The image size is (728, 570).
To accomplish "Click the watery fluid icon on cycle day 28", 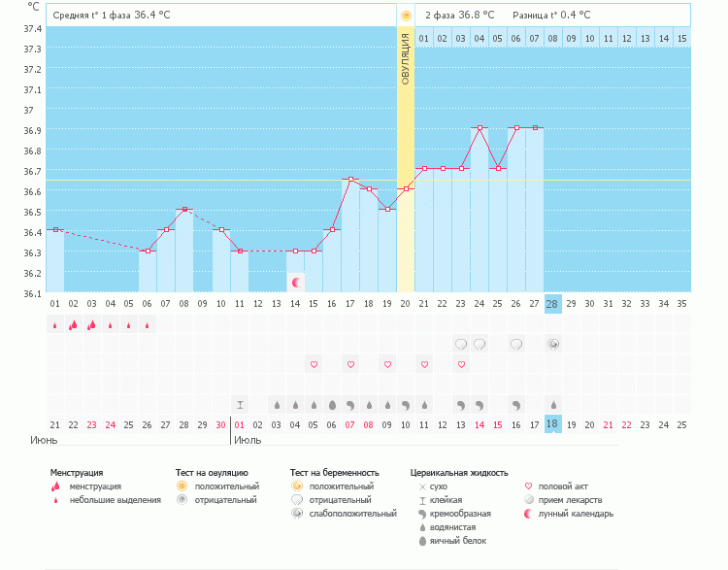I will 553,404.
